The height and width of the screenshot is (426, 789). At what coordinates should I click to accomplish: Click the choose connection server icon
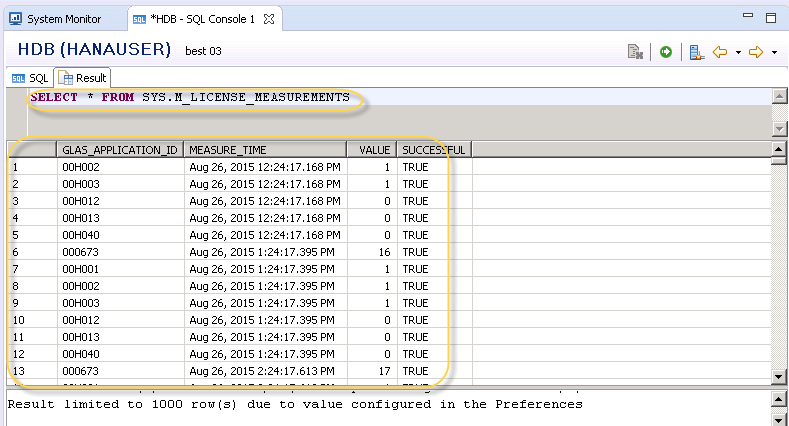coord(697,52)
